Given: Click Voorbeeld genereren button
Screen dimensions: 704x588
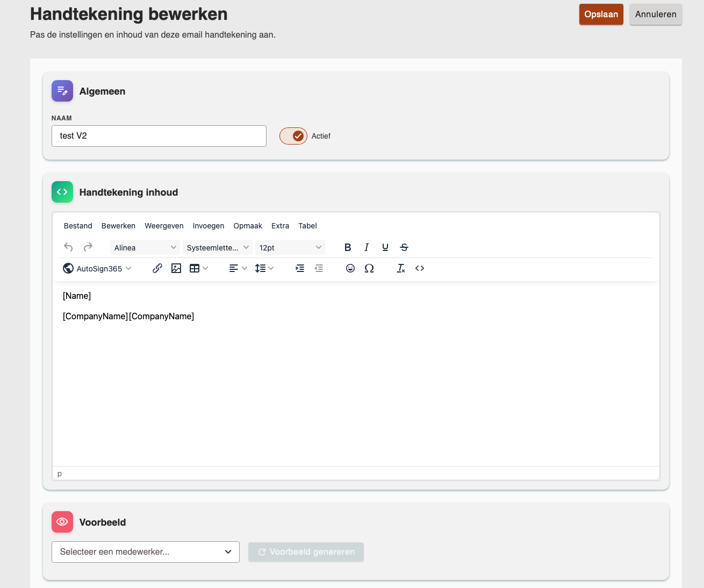Looking at the screenshot, I should [306, 552].
